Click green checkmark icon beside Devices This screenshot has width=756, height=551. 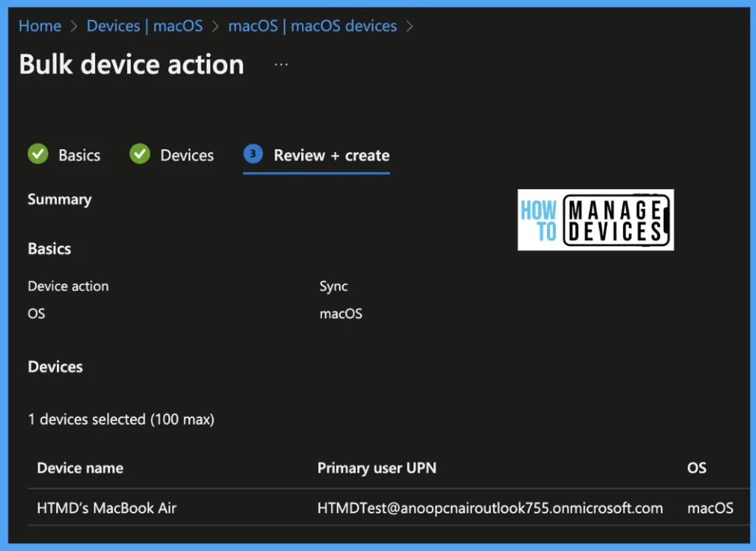(x=140, y=154)
